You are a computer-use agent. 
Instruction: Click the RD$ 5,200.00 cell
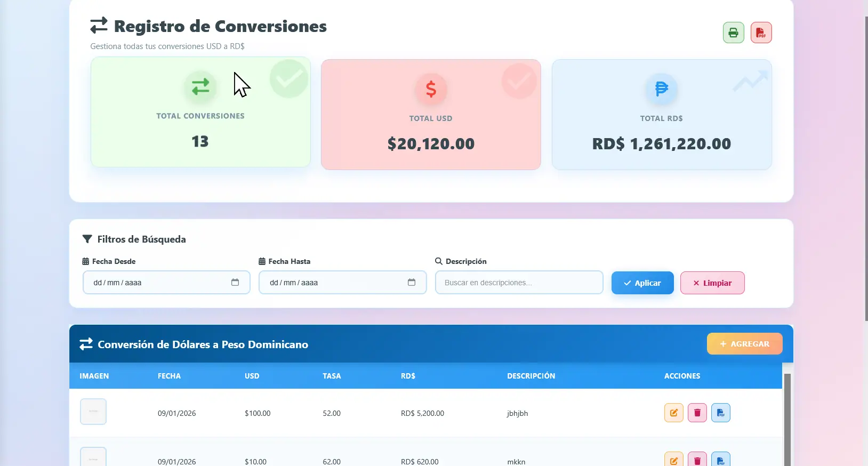(422, 413)
